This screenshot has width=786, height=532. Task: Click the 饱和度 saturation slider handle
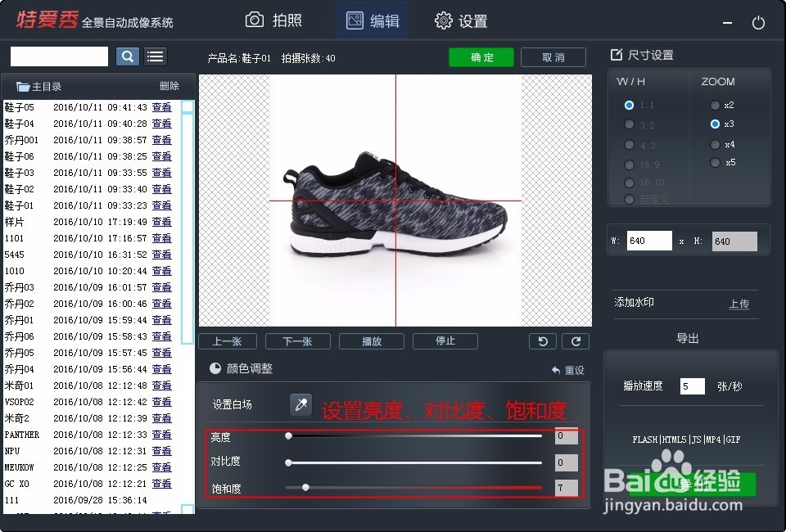coord(305,488)
